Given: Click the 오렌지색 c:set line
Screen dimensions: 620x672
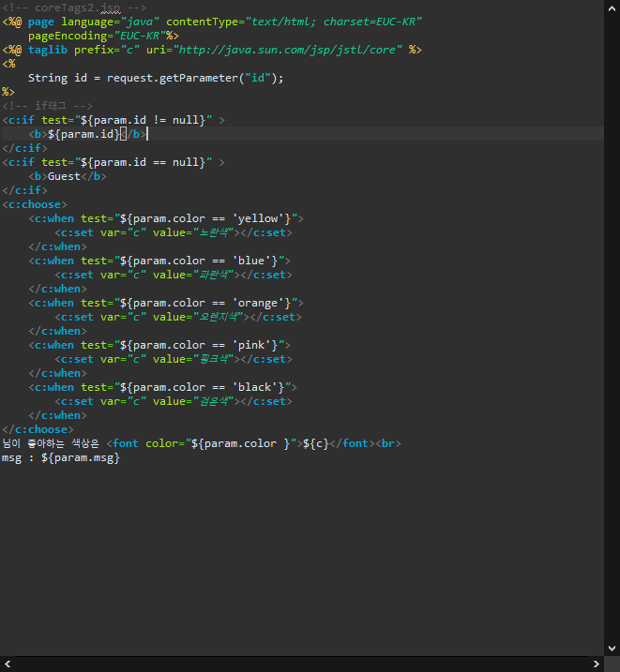Looking at the screenshot, I should pyautogui.click(x=178, y=317).
